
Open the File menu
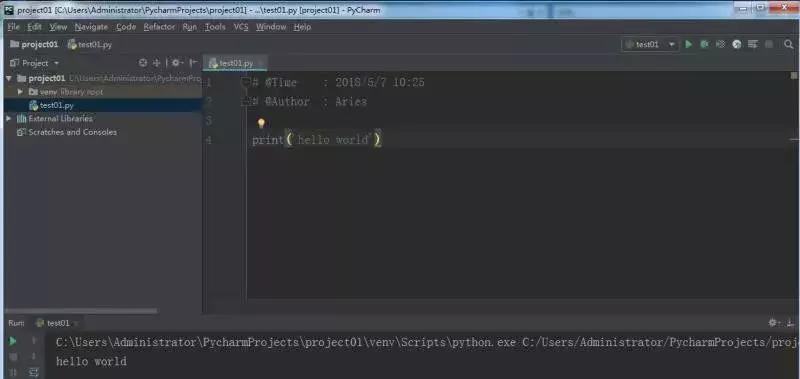pyautogui.click(x=13, y=27)
